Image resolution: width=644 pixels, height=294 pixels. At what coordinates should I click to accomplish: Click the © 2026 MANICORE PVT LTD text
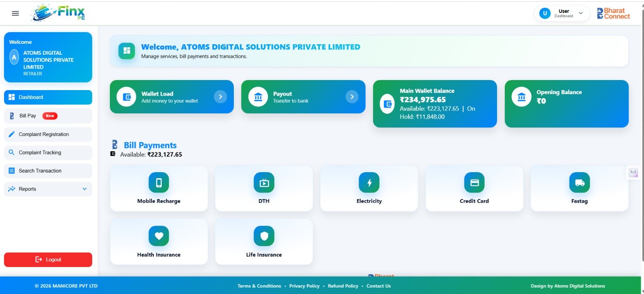click(66, 286)
